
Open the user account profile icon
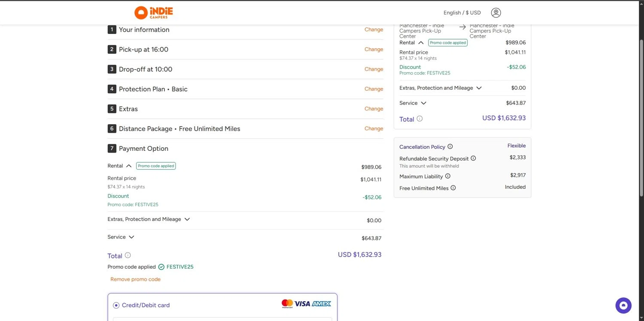(496, 13)
